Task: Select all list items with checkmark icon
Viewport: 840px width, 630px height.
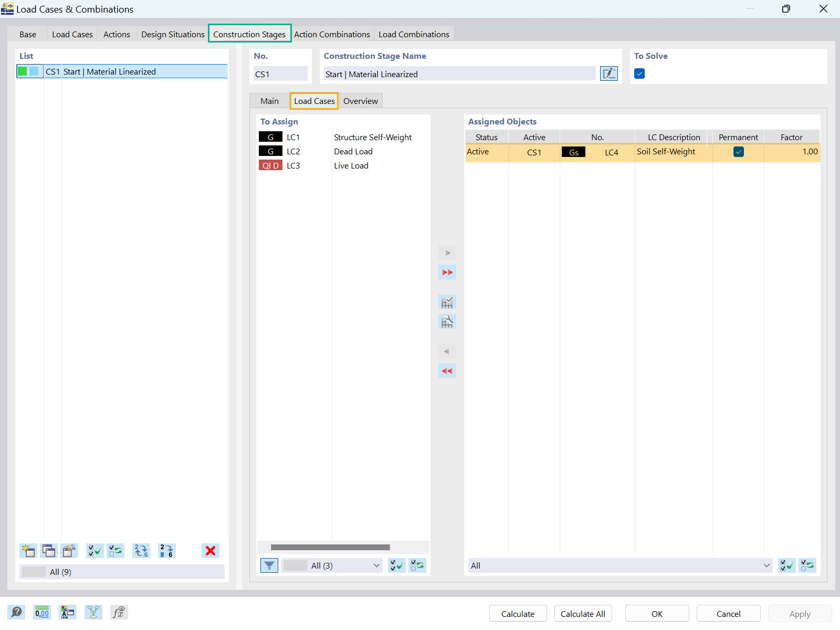Action: click(94, 551)
